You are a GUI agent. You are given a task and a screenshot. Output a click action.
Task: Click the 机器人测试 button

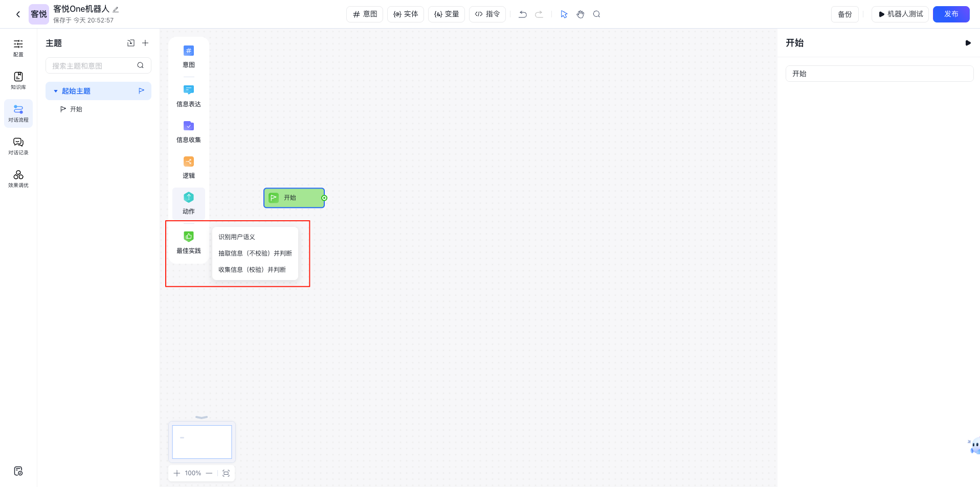[x=900, y=14]
